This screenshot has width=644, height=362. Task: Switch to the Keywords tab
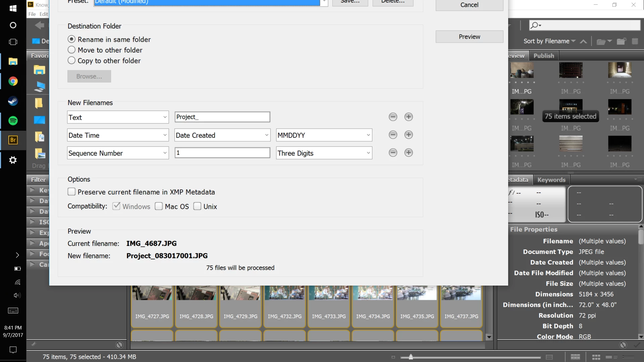point(551,180)
